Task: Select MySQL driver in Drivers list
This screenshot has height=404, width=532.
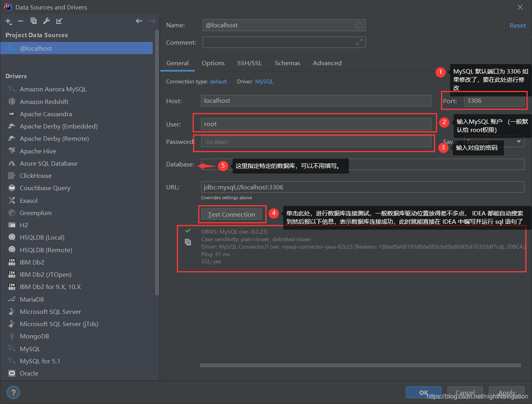Action: 30,349
